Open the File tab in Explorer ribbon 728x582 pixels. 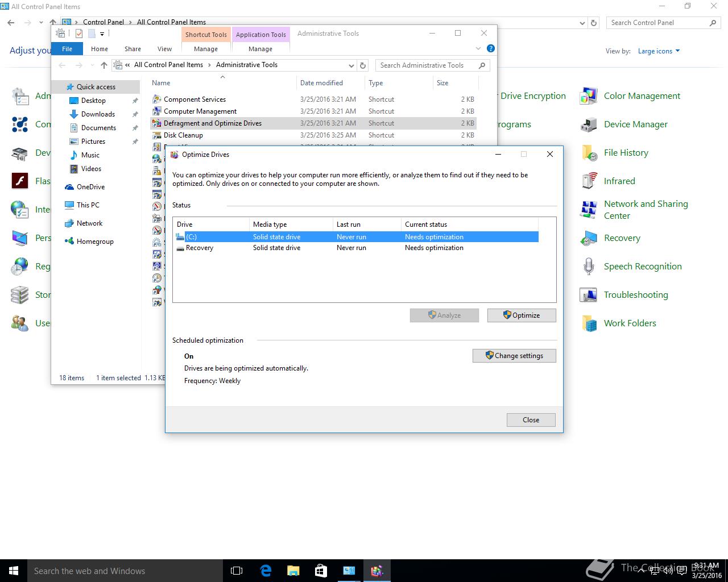[x=67, y=49]
